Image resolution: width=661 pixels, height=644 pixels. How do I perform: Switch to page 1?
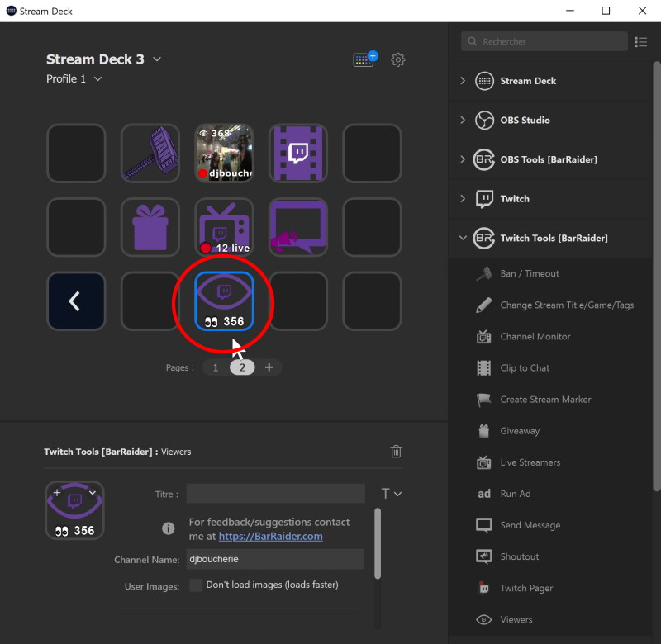pos(216,367)
